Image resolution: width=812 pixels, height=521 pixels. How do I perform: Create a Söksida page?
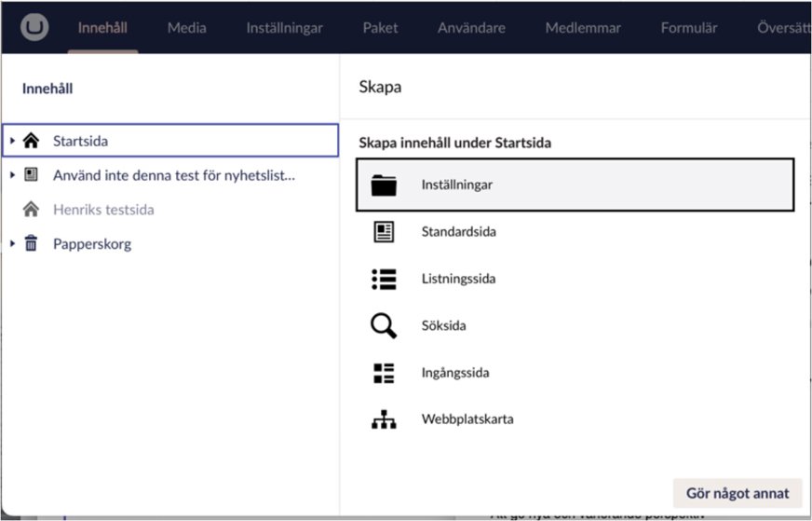pos(575,325)
